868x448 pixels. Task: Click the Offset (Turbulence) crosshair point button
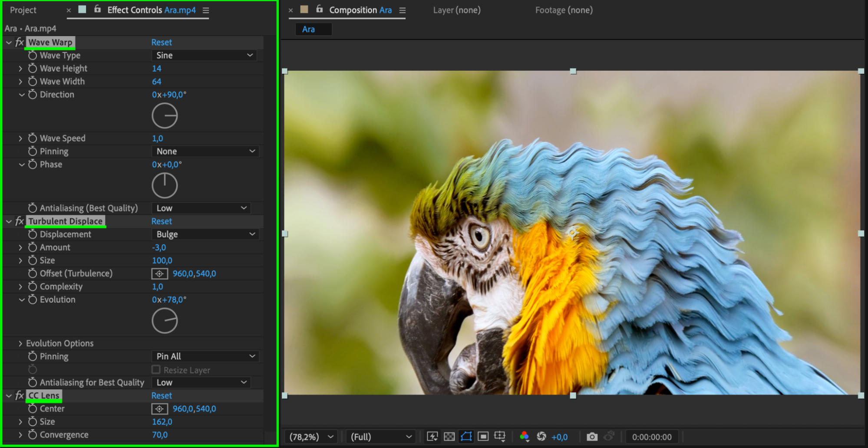pos(159,274)
